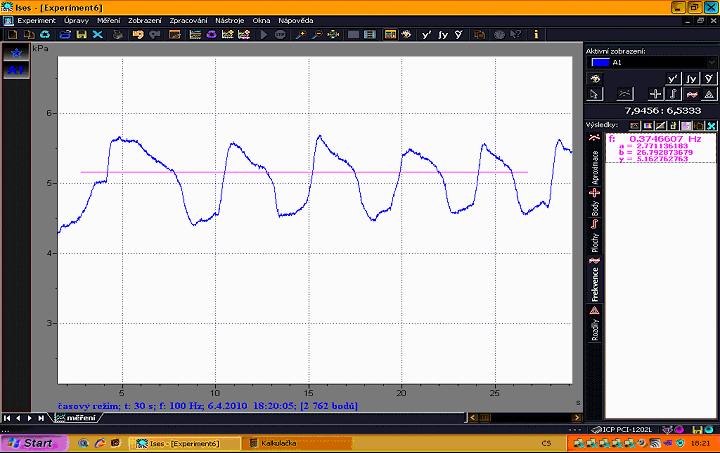Click the pink frequency line on graph
The image size is (720, 453).
coord(304,172)
